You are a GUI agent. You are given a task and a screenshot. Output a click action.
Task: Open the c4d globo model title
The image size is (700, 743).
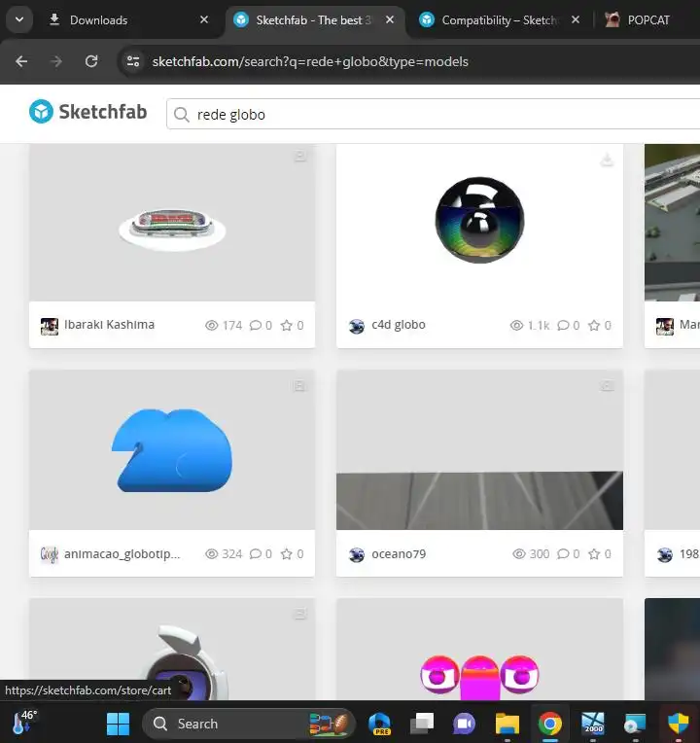point(399,325)
